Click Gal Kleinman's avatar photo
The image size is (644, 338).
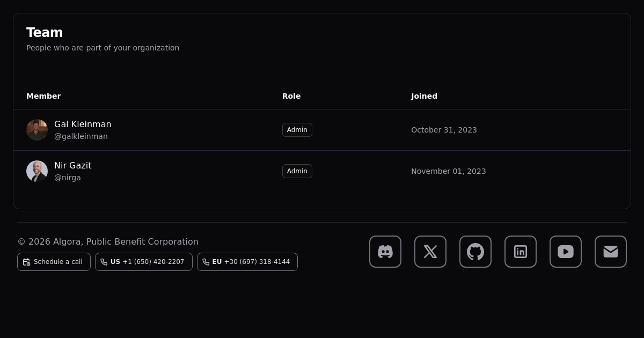[x=37, y=130]
